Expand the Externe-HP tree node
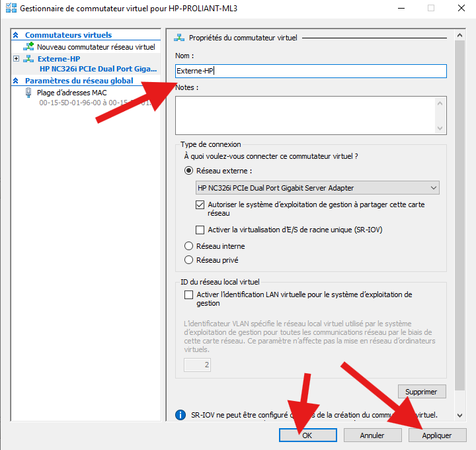This screenshot has height=450, width=476. 16,59
